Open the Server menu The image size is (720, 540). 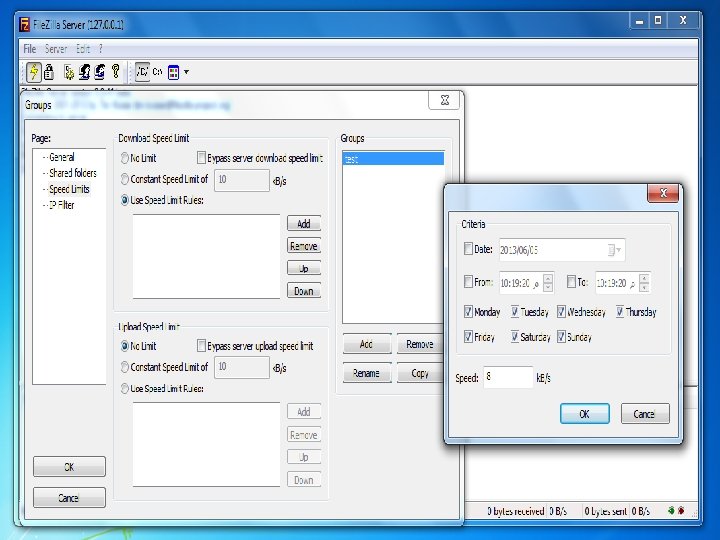(56, 49)
